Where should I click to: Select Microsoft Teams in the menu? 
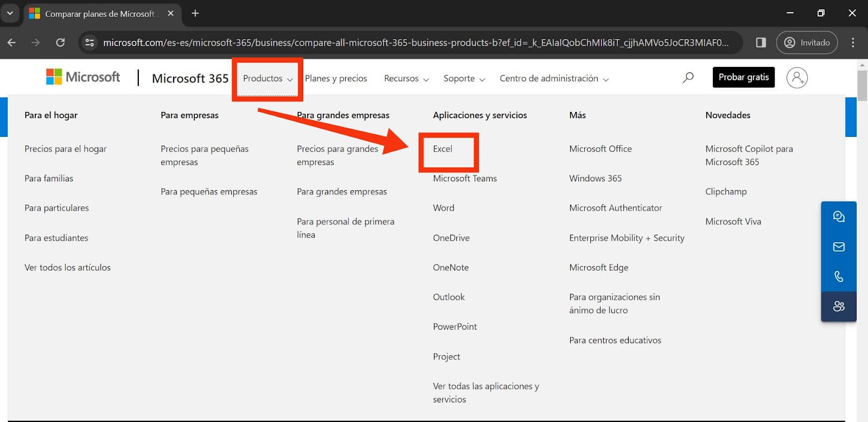(x=464, y=178)
